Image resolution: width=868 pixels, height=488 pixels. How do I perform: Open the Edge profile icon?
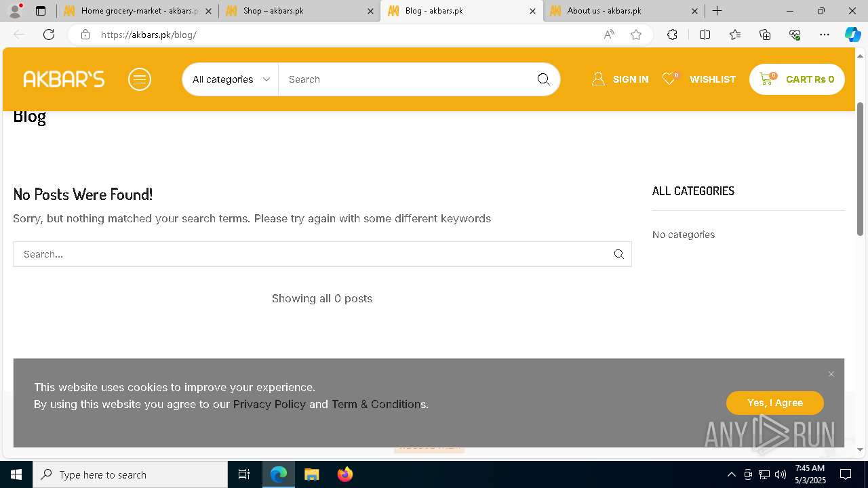(15, 11)
